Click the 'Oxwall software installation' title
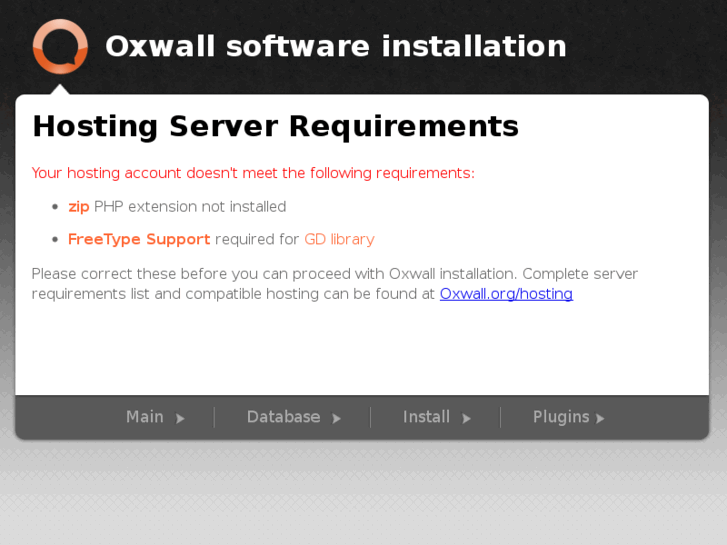Image resolution: width=727 pixels, height=545 pixels. pyautogui.click(x=336, y=46)
